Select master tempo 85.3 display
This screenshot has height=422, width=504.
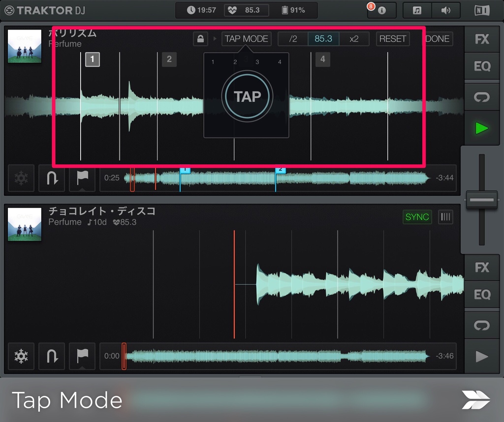(x=247, y=10)
